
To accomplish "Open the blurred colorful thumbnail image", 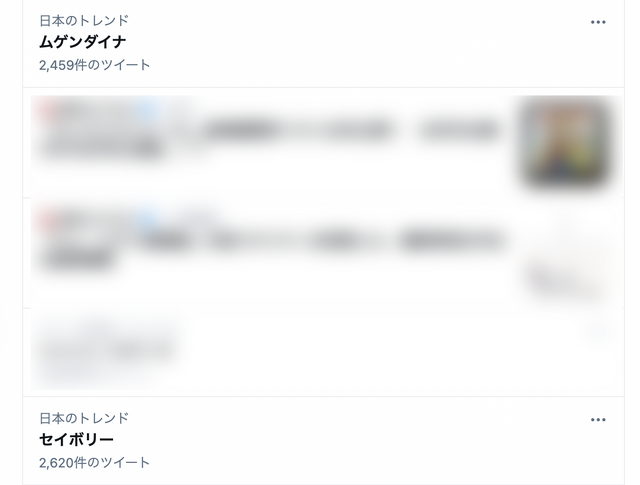I will (567, 143).
